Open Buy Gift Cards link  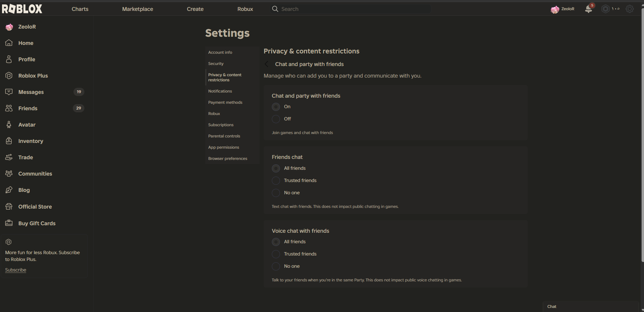37,224
